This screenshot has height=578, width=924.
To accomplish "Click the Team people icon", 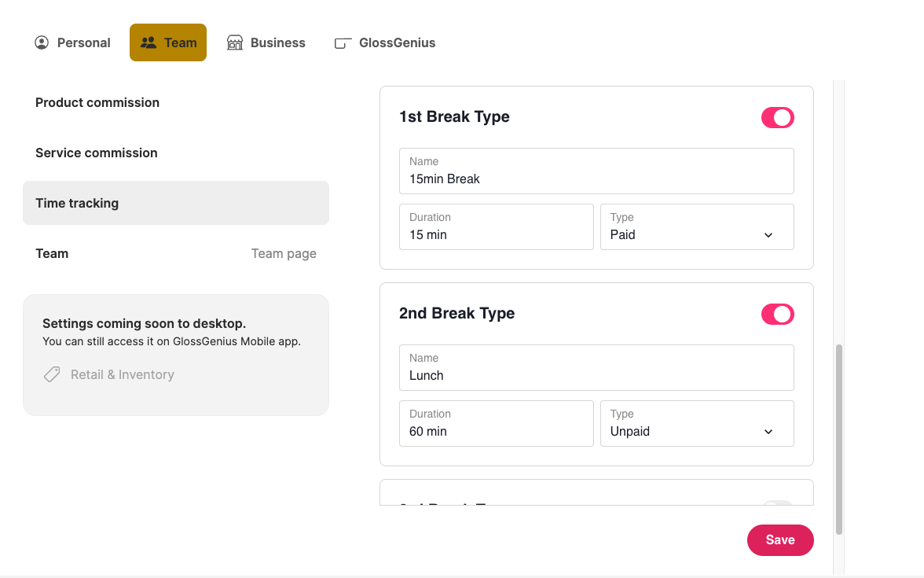I will [x=148, y=42].
